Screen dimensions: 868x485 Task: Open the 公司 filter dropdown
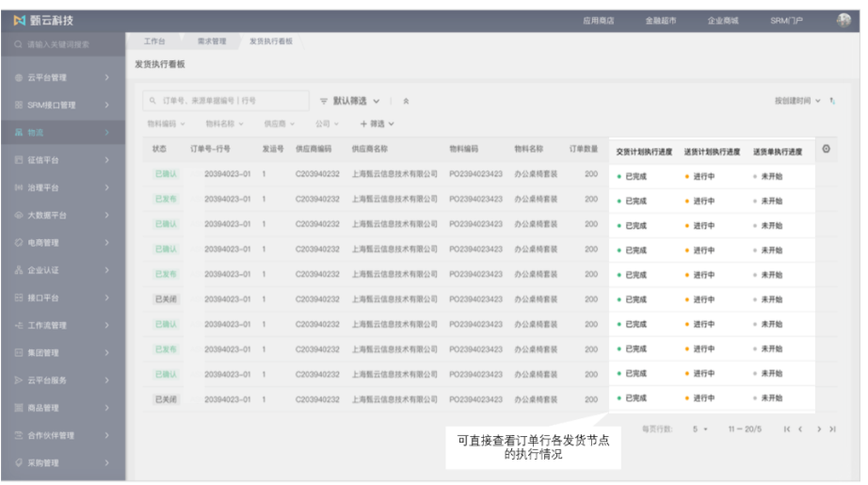[327, 124]
